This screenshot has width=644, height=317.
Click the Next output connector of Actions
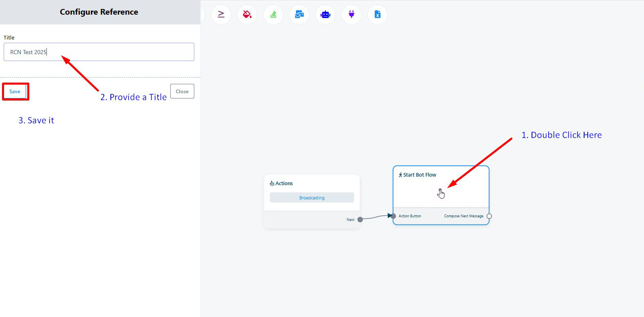pyautogui.click(x=360, y=220)
